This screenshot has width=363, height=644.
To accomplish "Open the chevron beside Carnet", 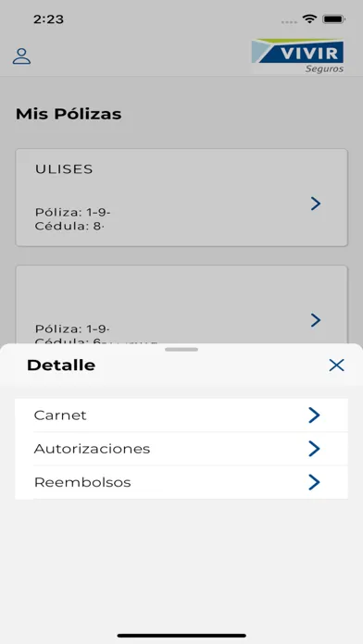I will (314, 415).
